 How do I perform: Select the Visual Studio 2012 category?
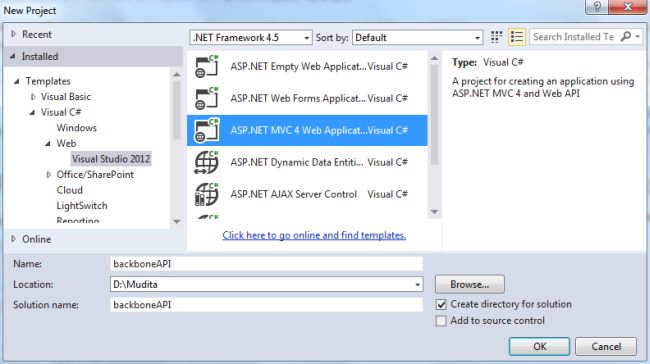pos(111,159)
